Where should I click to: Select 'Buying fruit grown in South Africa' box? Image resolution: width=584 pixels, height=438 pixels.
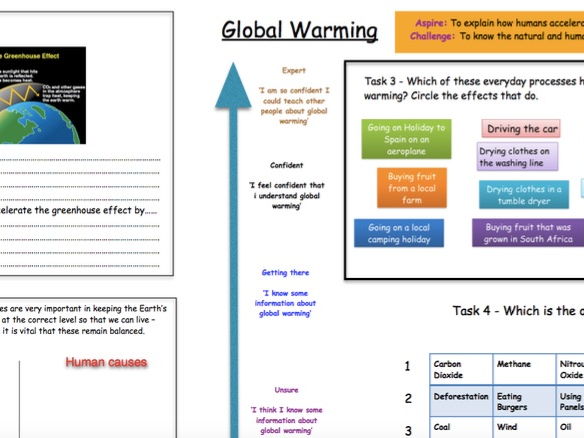click(528, 233)
